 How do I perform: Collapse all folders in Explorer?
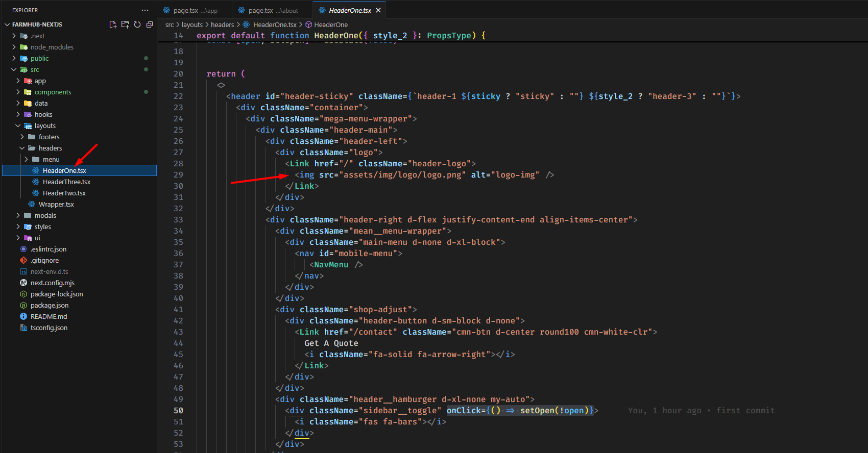[150, 24]
